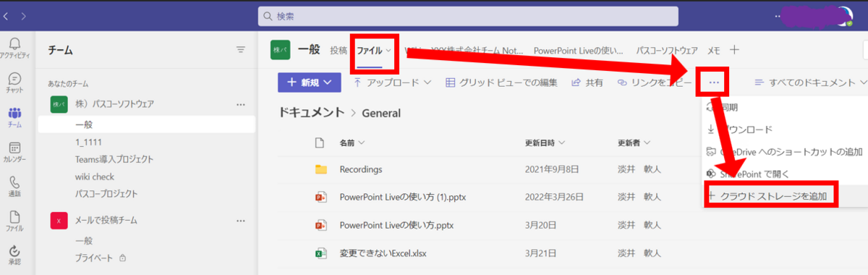Expand the ファイル tab chevron
The width and height of the screenshot is (868, 275).
(x=388, y=50)
